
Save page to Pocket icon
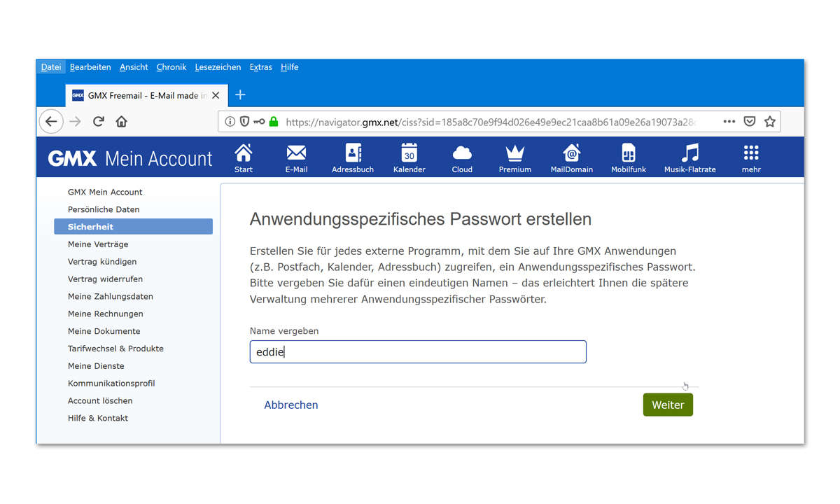tap(750, 121)
